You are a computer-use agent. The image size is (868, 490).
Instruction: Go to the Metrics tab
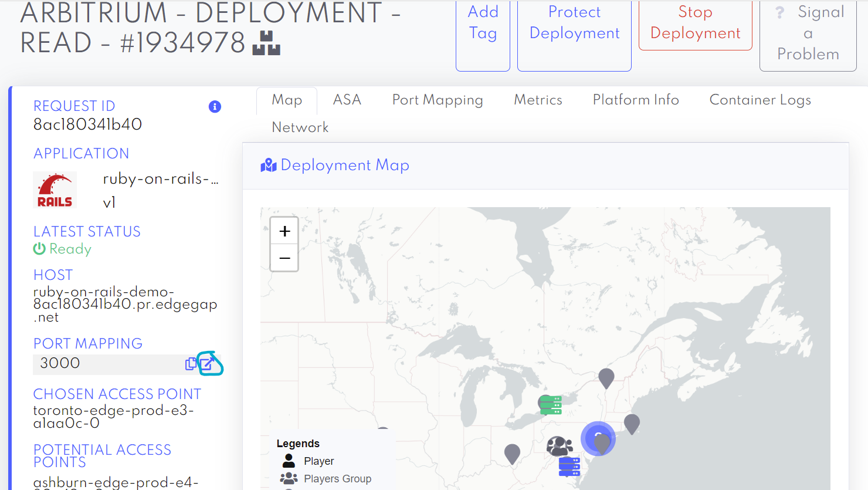[538, 100]
